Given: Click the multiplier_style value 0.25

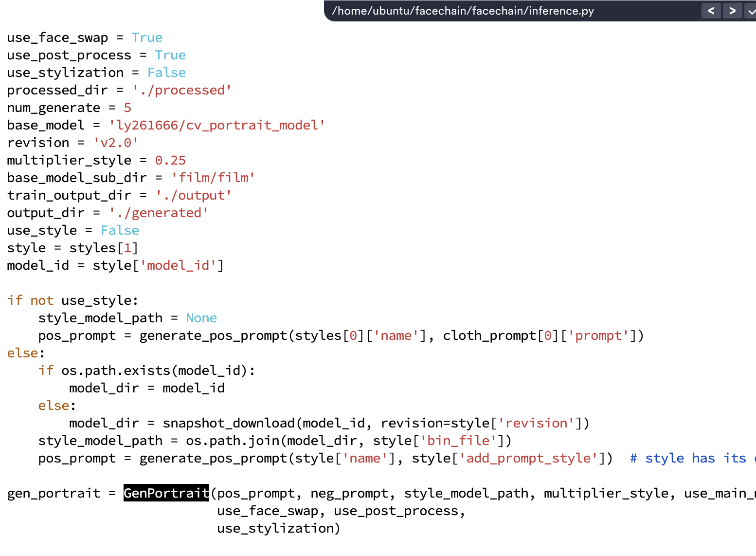Looking at the screenshot, I should pos(170,160).
